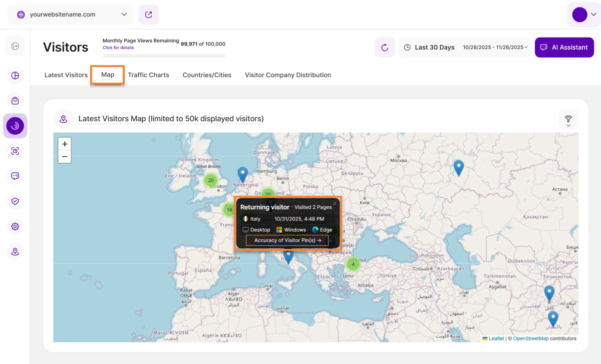
Task: Click the green cluster marker labeled 20
Action: click(211, 180)
